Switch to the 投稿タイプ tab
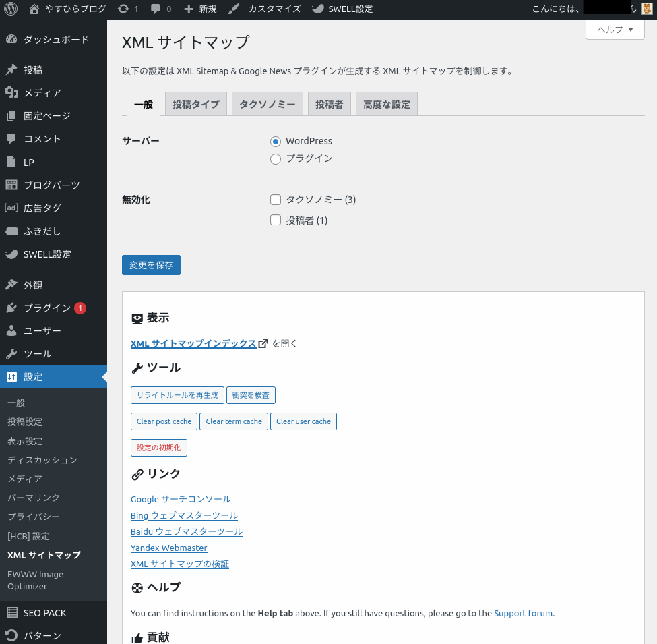The height and width of the screenshot is (644, 657). 195,105
